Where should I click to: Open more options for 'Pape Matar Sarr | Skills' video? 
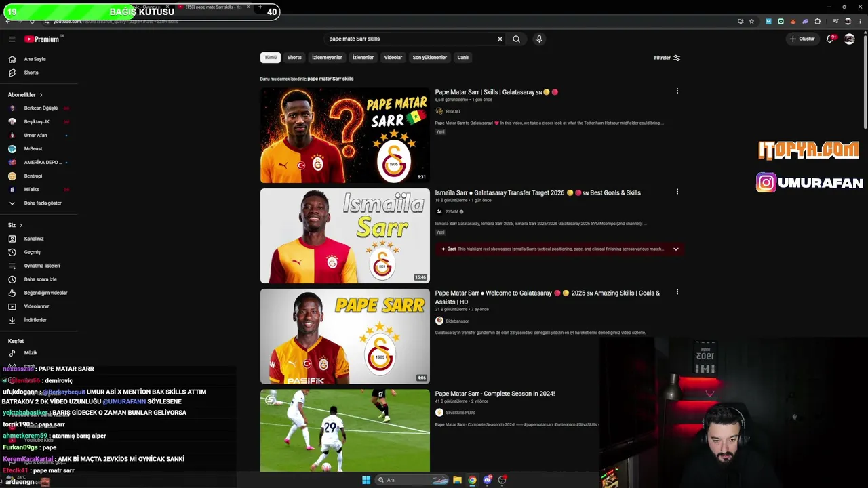677,91
